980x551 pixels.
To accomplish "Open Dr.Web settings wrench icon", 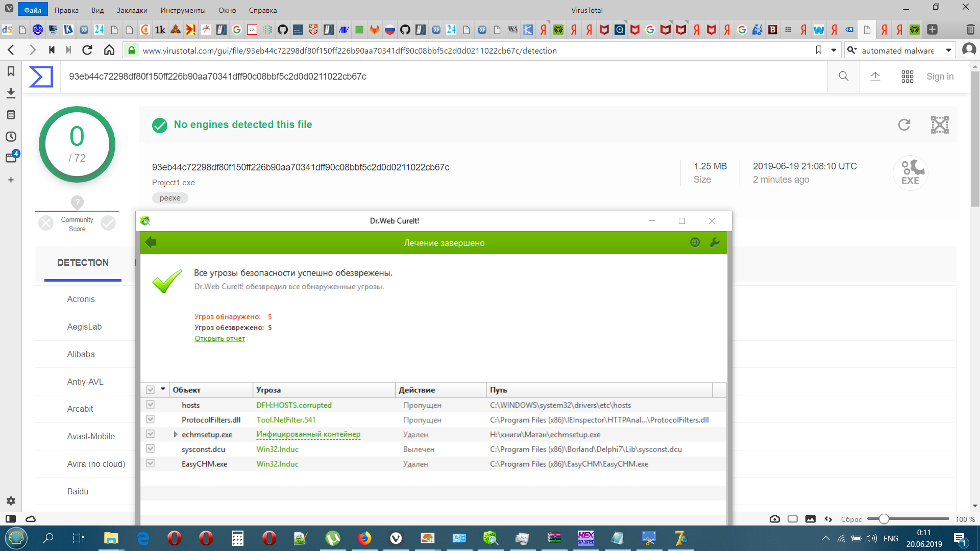I will tap(715, 242).
